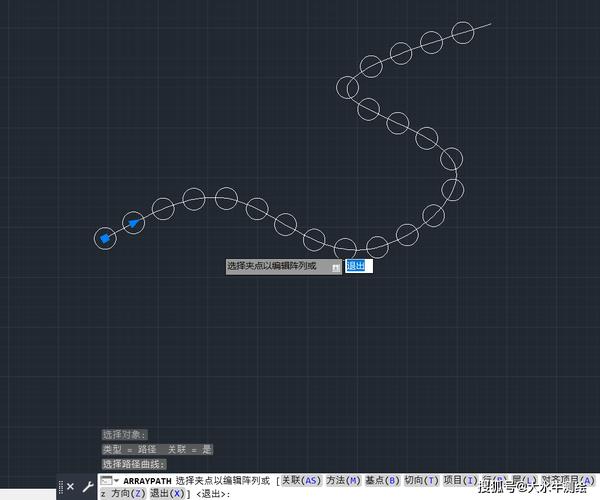600x500 pixels.
Task: Select 基点(B) option in command line
Action: click(382, 481)
